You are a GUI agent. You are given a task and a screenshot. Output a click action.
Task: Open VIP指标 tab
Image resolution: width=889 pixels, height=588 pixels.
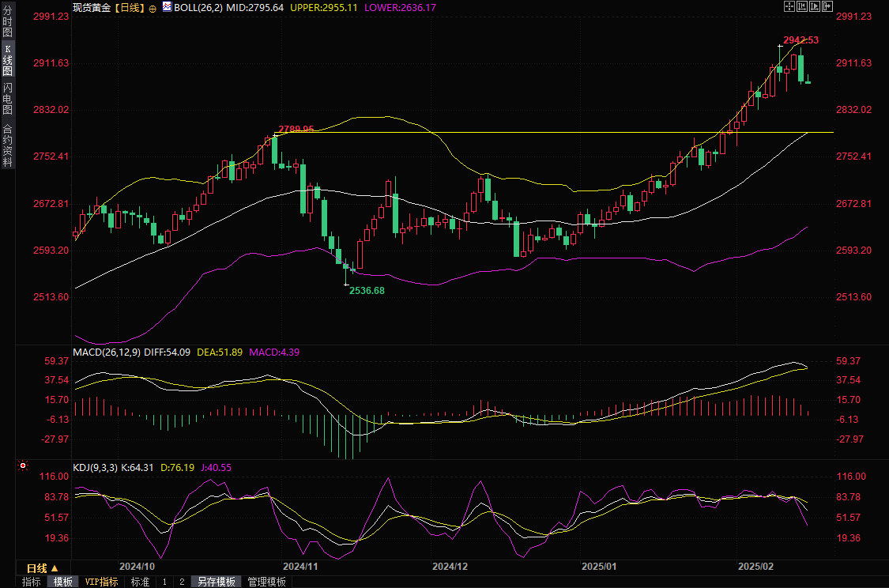102,582
